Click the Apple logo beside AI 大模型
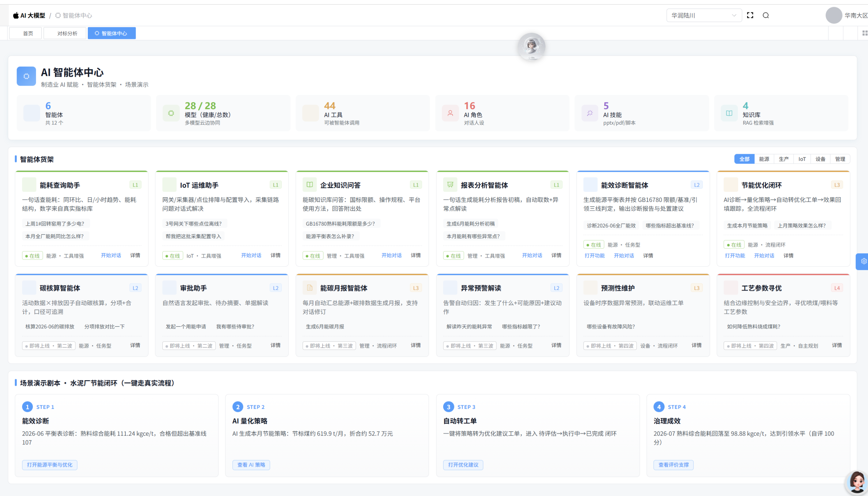The image size is (868, 496). 16,15
